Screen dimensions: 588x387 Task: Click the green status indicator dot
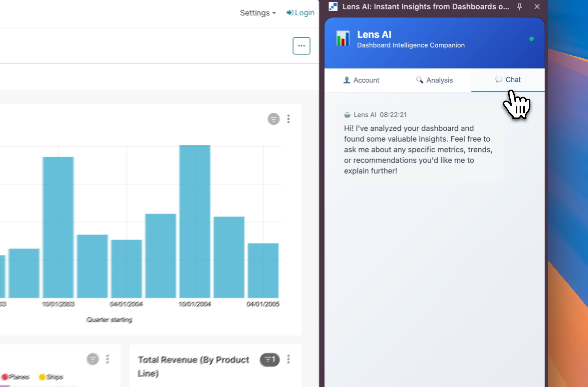[x=531, y=39]
